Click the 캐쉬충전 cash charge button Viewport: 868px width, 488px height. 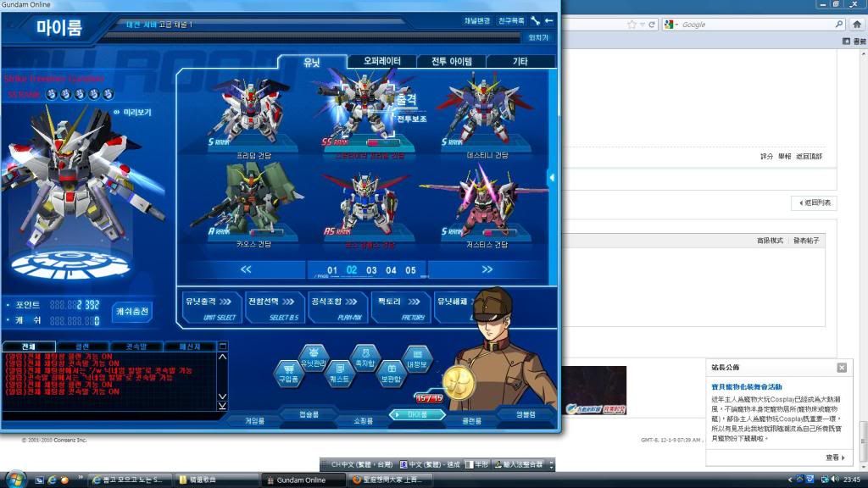pos(131,312)
